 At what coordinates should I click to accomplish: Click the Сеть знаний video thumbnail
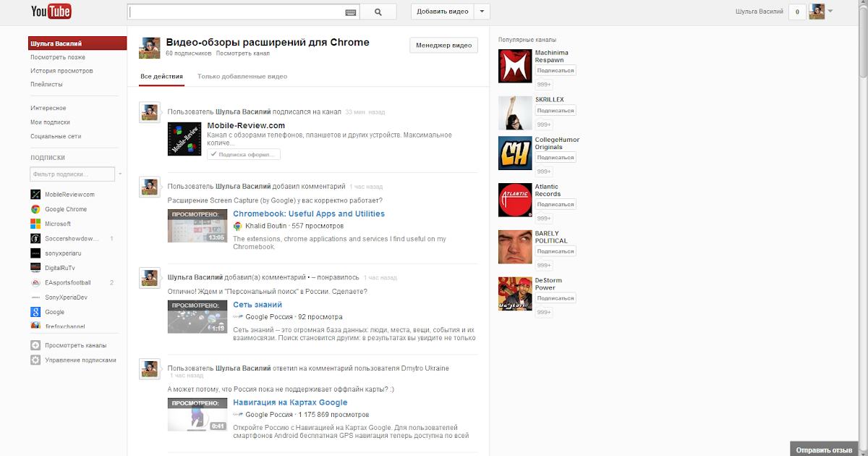coord(197,317)
